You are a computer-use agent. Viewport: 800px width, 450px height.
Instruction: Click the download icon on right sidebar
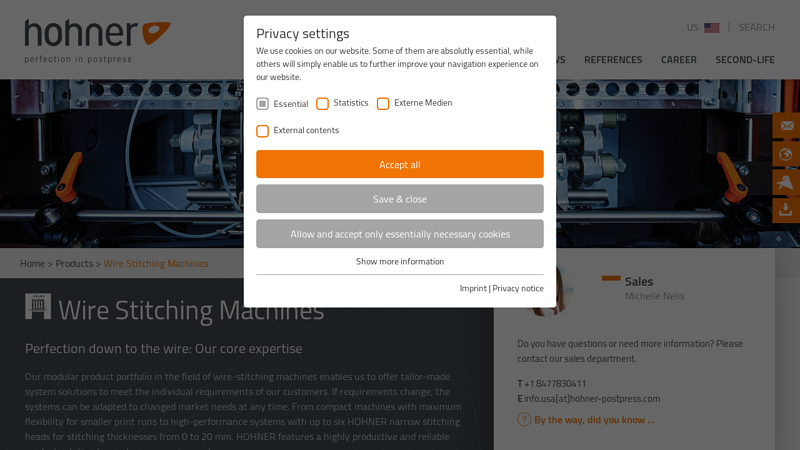(786, 210)
